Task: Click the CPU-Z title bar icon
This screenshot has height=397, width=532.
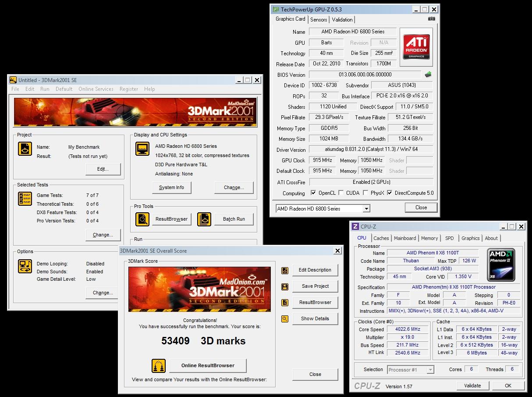Action: pyautogui.click(x=355, y=227)
